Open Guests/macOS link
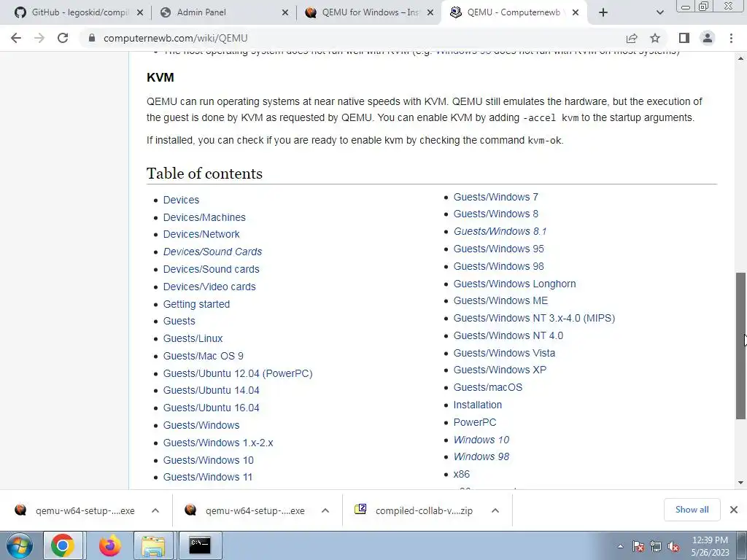Viewport: 747px width, 560px height. click(x=488, y=388)
